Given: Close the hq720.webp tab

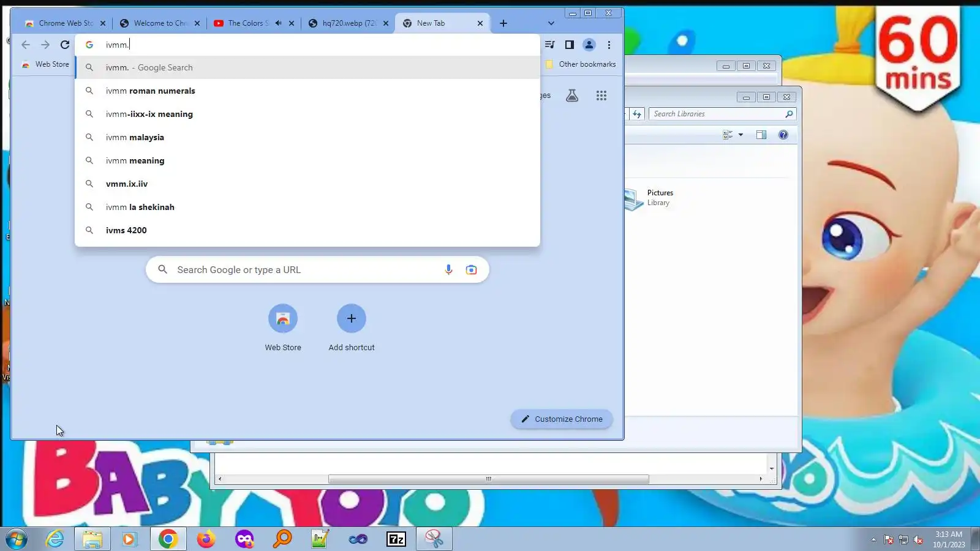Looking at the screenshot, I should (386, 23).
